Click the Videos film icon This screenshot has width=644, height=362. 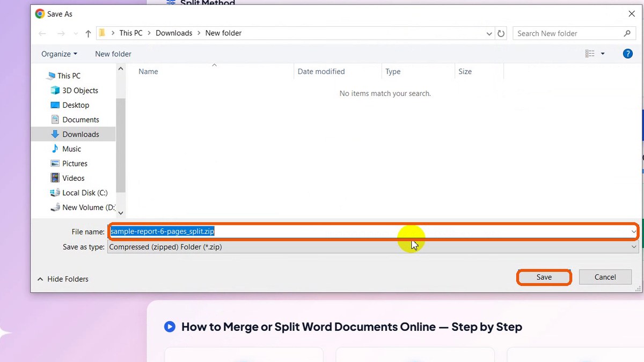tap(55, 178)
